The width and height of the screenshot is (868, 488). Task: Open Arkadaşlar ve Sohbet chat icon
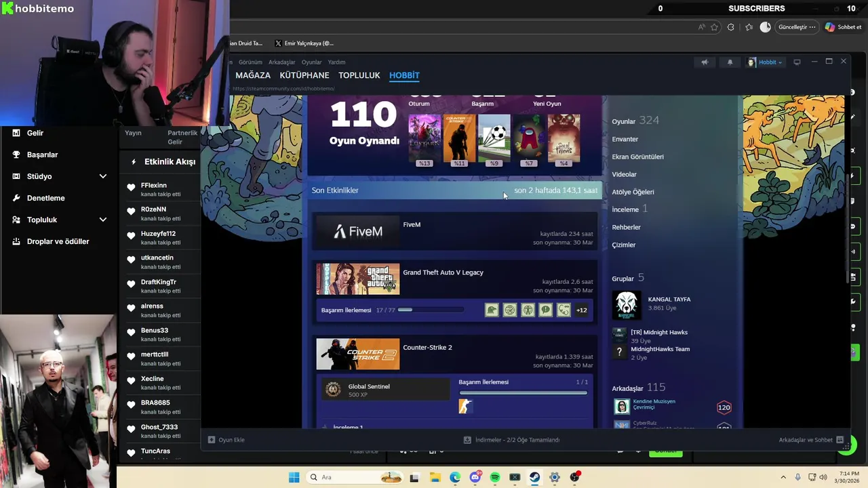(840, 440)
